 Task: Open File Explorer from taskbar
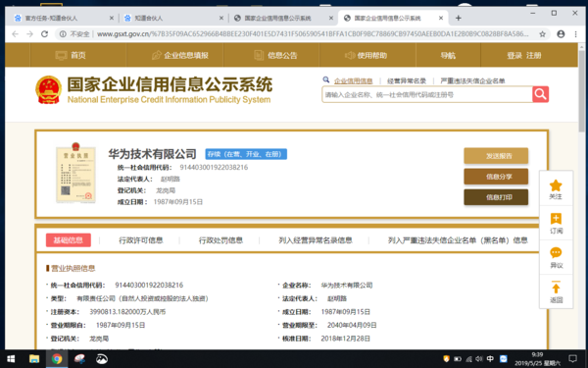[34, 359]
